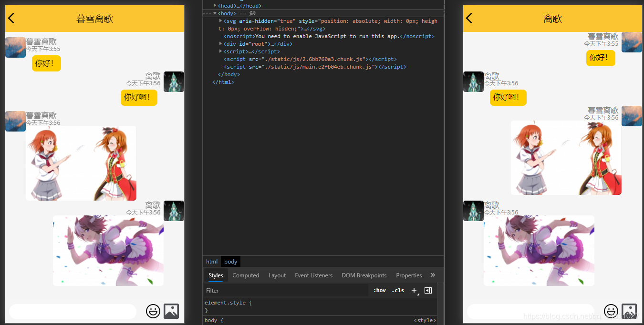Select body in the DevTools breadcrumb
644x325 pixels.
pos(231,262)
